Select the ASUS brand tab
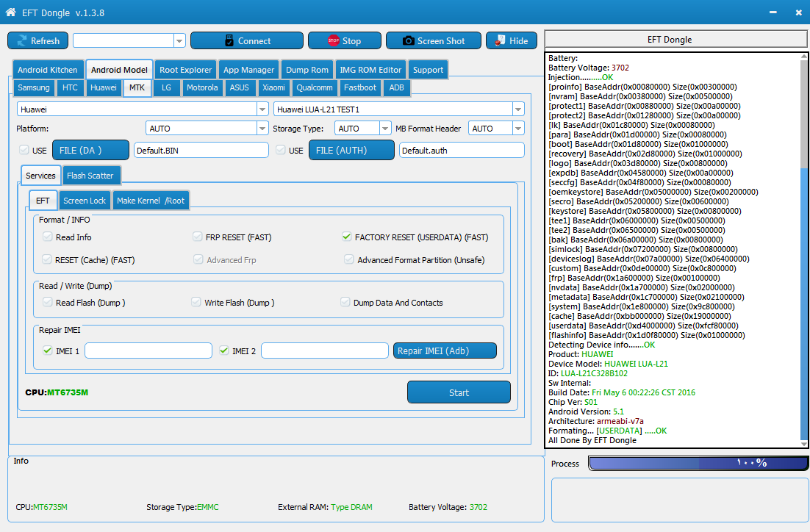Screen dimensions: 810x532 pos(239,87)
